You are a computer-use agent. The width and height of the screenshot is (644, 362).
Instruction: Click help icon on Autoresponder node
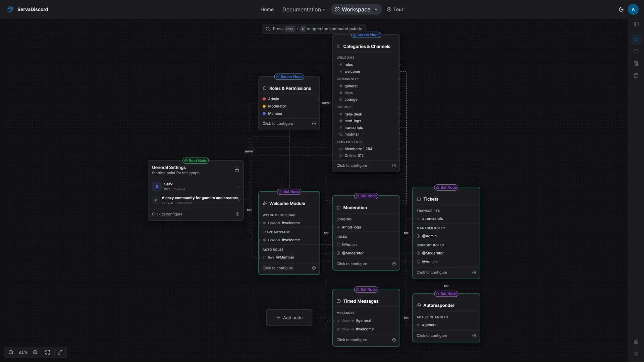(474, 336)
